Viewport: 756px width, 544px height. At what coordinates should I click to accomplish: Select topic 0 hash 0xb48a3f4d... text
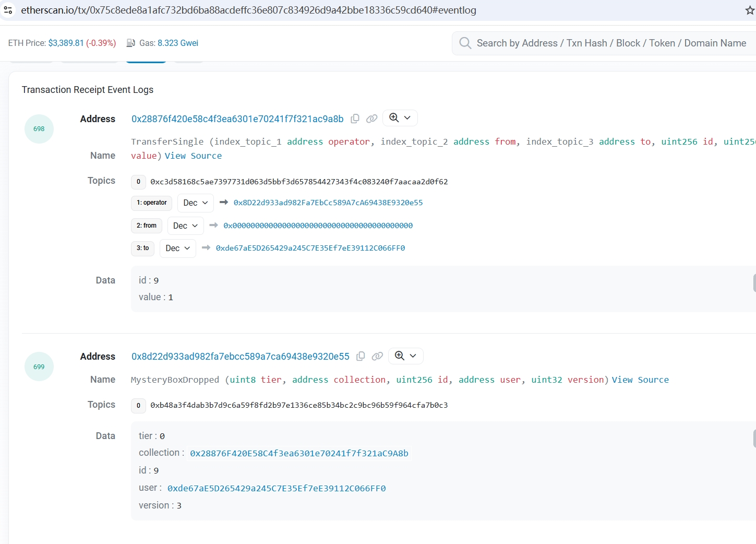tap(299, 405)
